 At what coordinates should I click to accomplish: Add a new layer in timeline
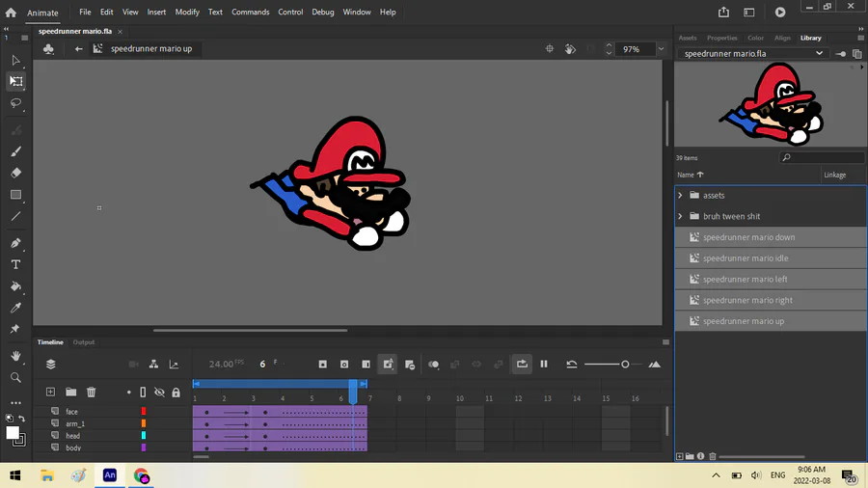tap(50, 392)
